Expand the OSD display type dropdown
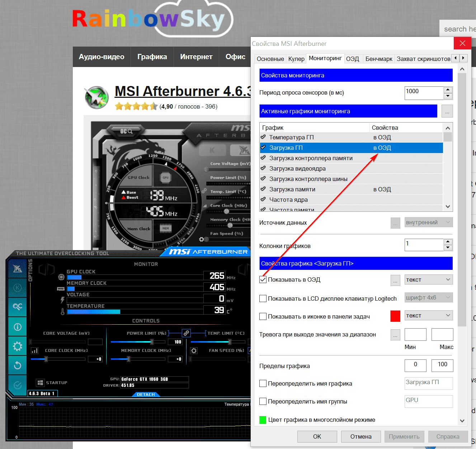 [428, 280]
